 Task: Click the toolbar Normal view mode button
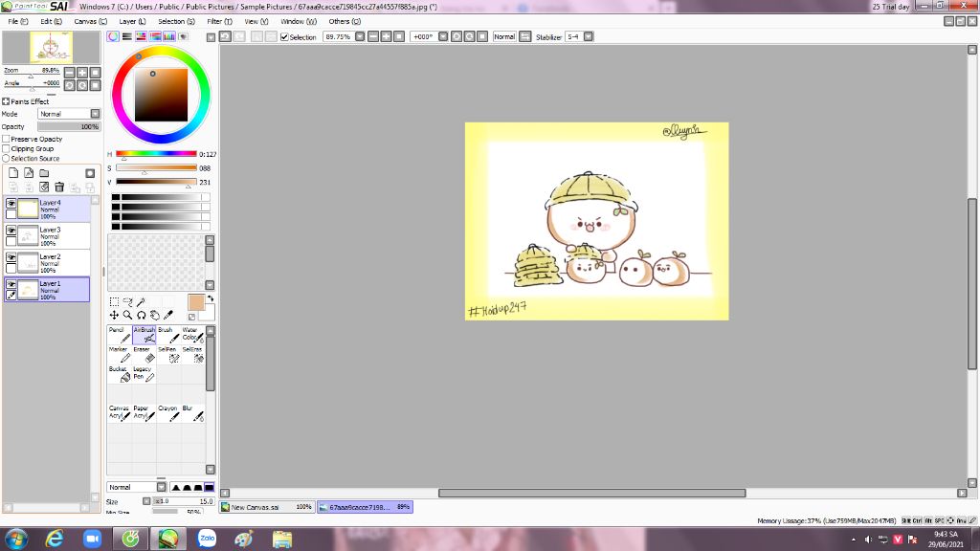point(504,37)
